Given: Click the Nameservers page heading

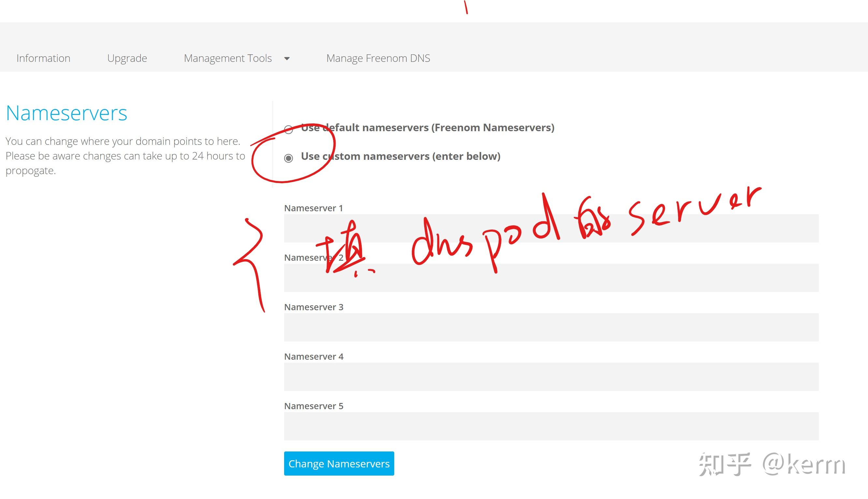Looking at the screenshot, I should [x=66, y=113].
